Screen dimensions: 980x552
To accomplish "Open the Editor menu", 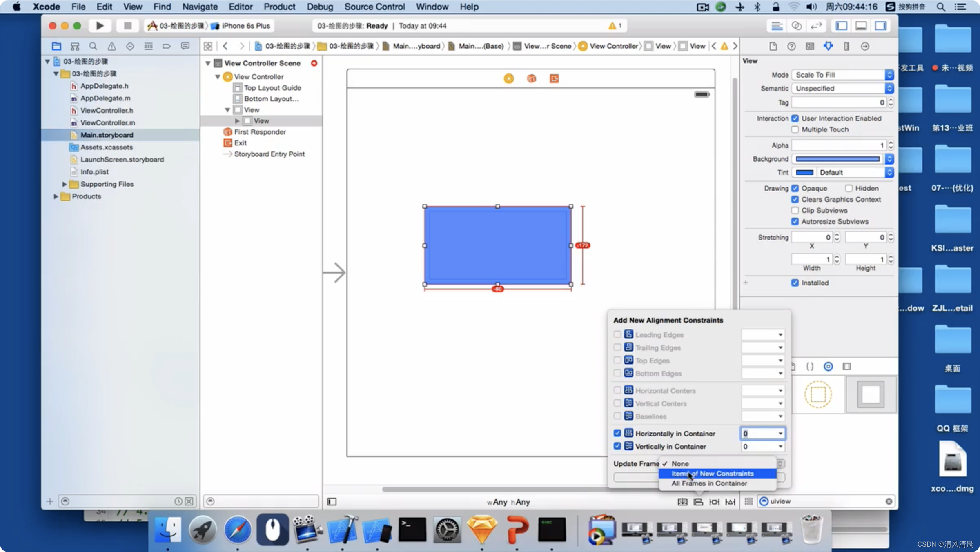I will tap(240, 7).
